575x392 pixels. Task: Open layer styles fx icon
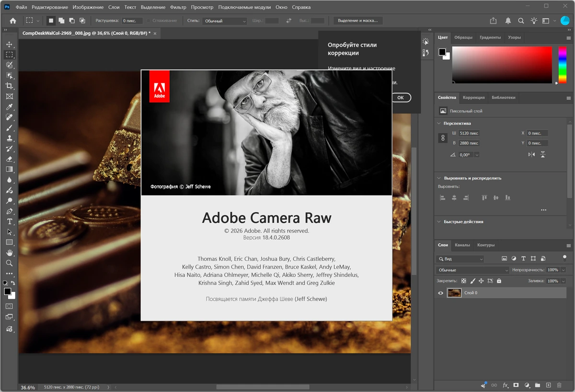point(505,385)
